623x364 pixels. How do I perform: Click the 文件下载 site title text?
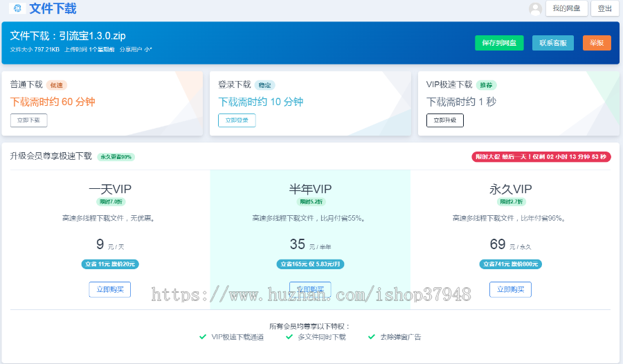point(53,8)
